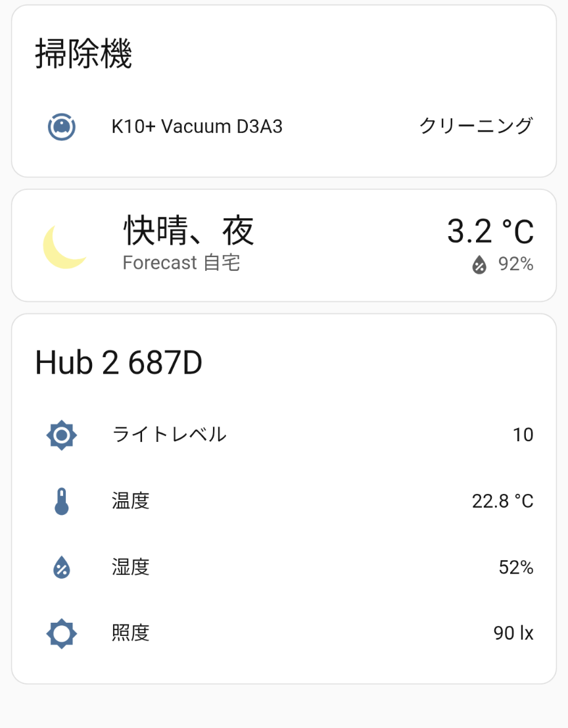Image resolution: width=568 pixels, height=728 pixels.
Task: Click the robot vacuum icon
Action: 62,126
